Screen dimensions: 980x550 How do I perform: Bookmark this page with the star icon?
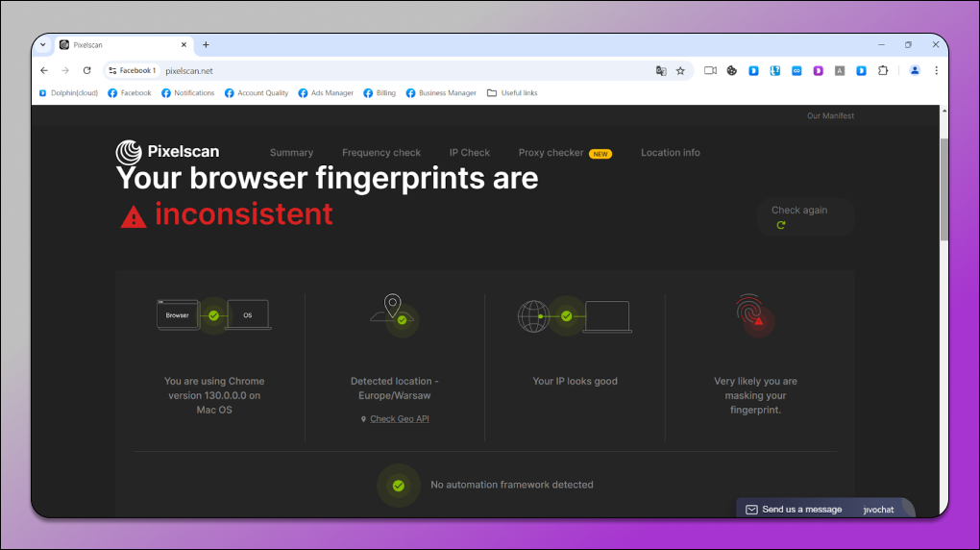[680, 70]
